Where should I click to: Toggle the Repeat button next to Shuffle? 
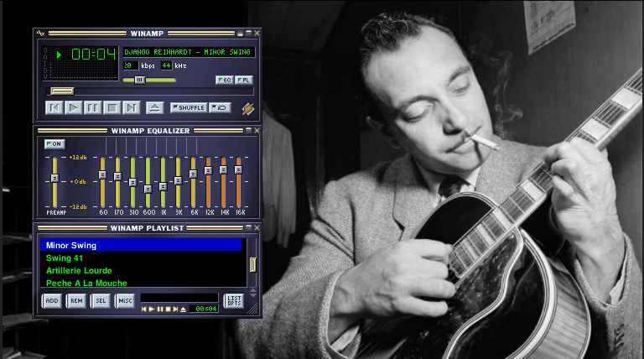pyautogui.click(x=220, y=107)
